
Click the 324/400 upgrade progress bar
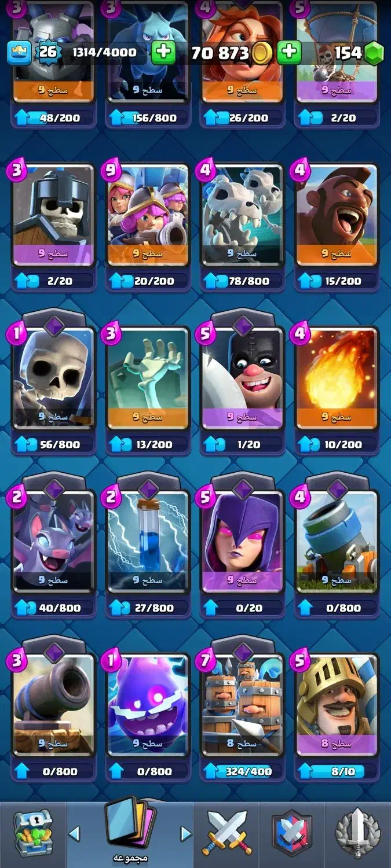242,771
